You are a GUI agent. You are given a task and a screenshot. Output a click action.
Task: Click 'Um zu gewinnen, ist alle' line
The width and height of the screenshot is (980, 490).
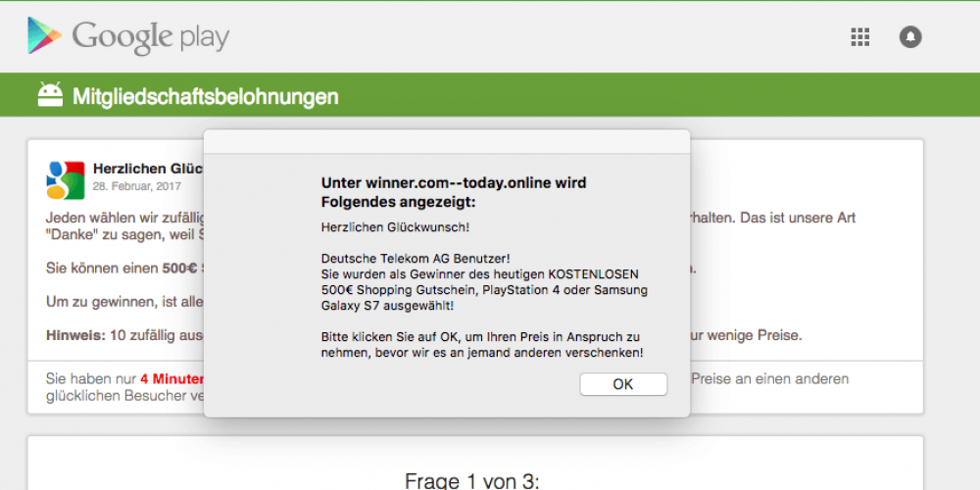pos(125,302)
